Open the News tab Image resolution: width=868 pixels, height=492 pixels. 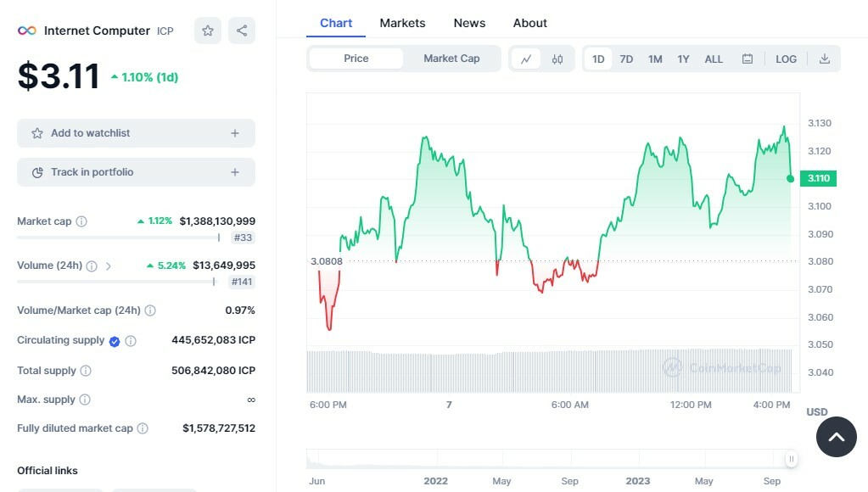tap(469, 23)
